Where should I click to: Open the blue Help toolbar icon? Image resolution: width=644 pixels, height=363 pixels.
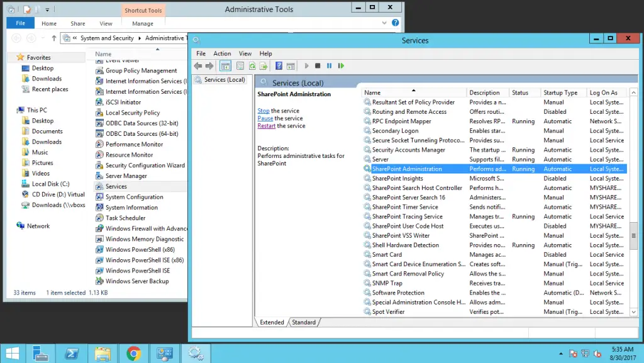click(279, 65)
